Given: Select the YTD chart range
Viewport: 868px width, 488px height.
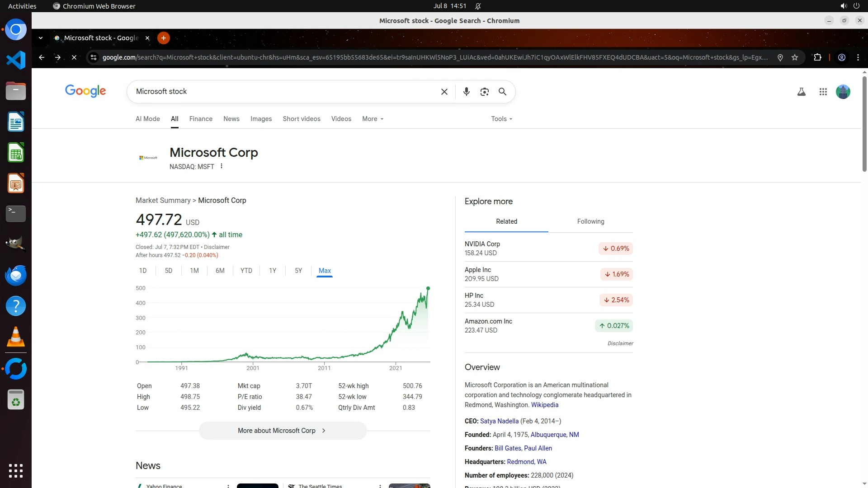Looking at the screenshot, I should 246,271.
